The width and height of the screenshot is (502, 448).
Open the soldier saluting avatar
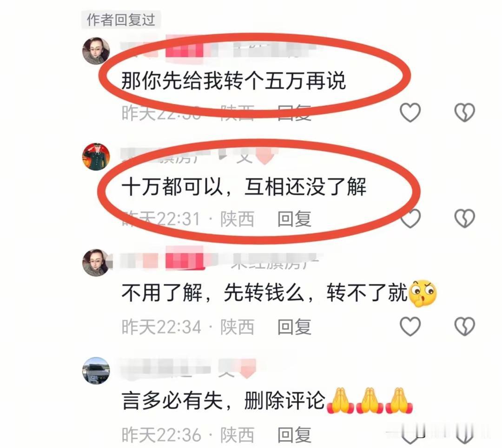click(96, 157)
